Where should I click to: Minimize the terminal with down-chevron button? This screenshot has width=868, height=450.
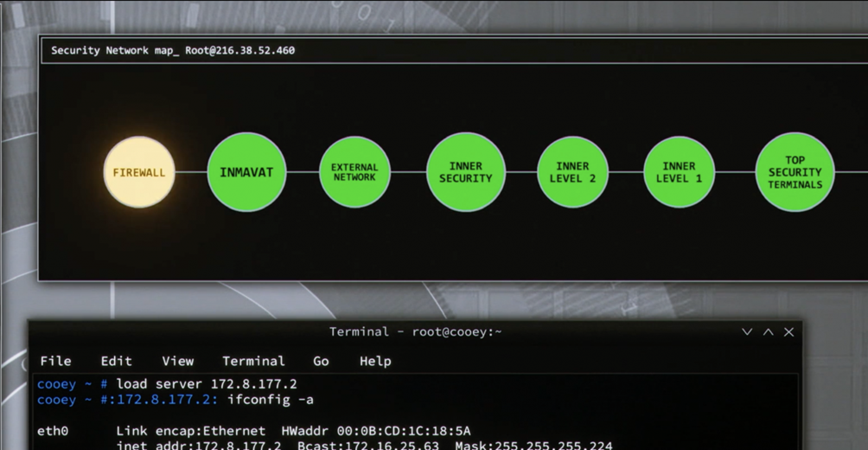(748, 332)
